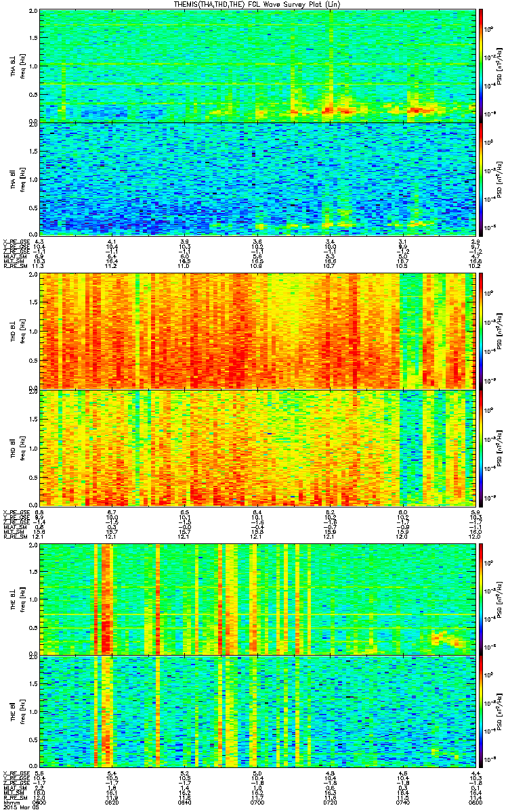Click the color bar beside THE B-parallel panel
Viewport: 508px width, 812px height.
pyautogui.click(x=482, y=713)
